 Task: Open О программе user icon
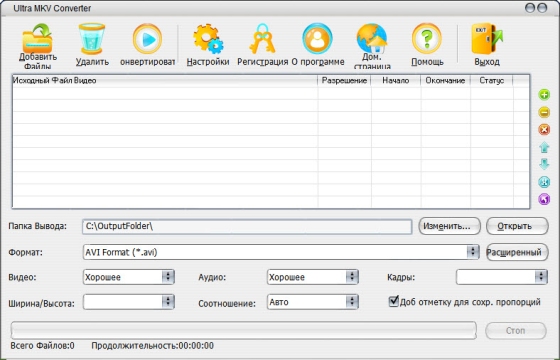point(317,39)
